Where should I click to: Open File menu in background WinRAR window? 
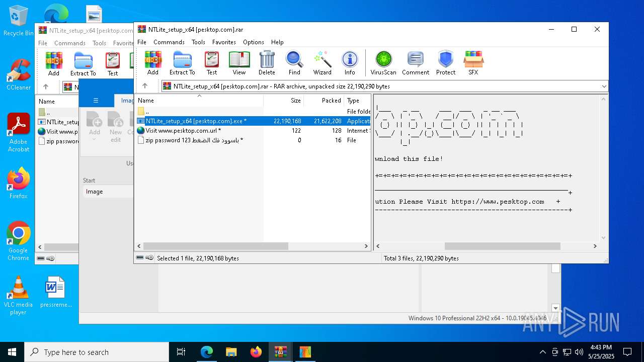pos(43,43)
